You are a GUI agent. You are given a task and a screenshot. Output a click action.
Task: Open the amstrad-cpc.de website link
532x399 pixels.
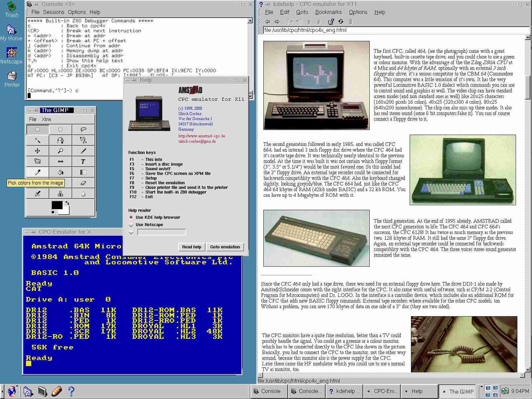click(201, 136)
